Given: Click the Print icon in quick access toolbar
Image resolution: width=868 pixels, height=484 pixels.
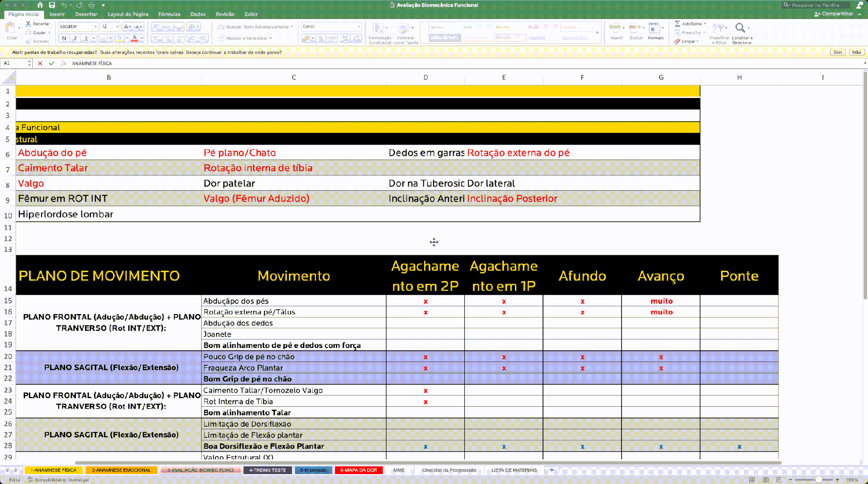Looking at the screenshot, I should click(92, 5).
